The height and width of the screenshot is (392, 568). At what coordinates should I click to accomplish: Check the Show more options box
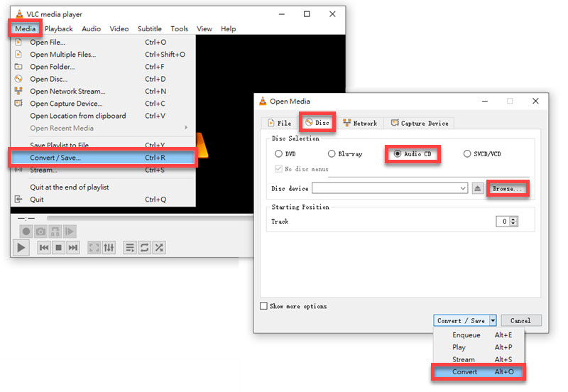pos(264,306)
